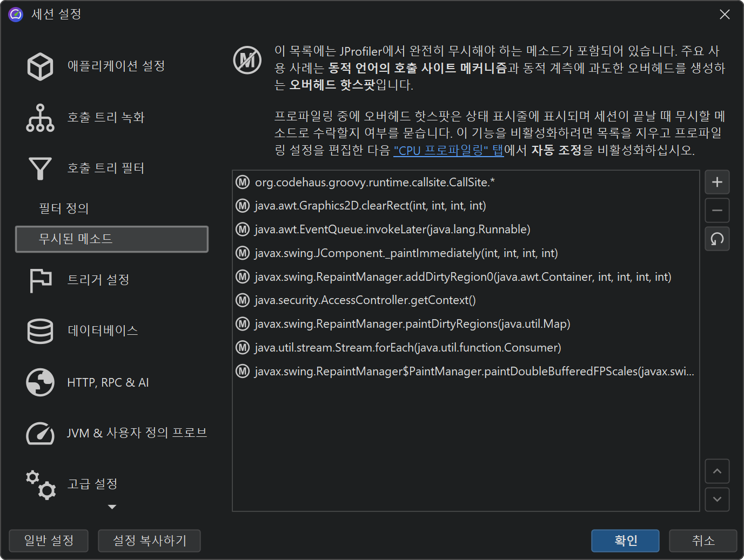Follow the "CPU 프로파일링" 탭 link
This screenshot has width=744, height=560.
coord(448,151)
